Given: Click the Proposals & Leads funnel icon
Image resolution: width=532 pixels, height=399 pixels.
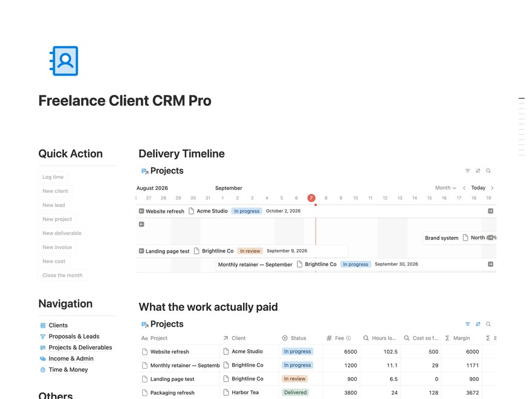Looking at the screenshot, I should click(x=43, y=337).
